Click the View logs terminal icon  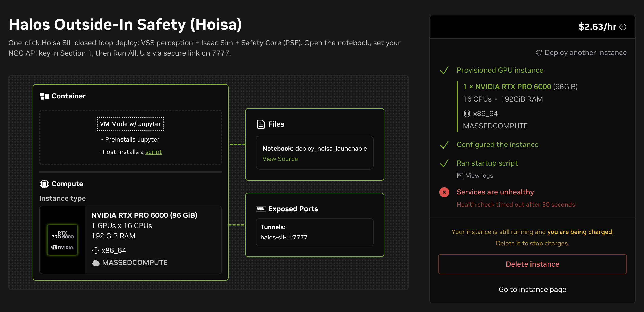tap(460, 176)
